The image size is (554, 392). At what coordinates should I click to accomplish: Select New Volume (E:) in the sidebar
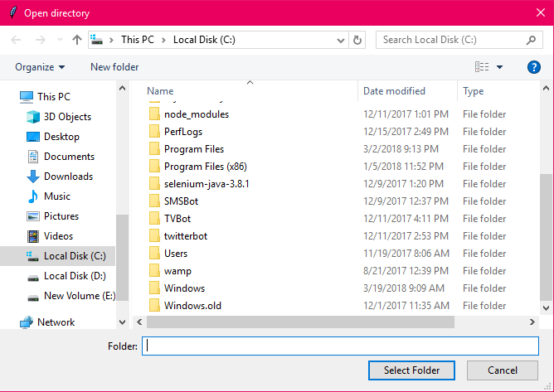[71, 296]
